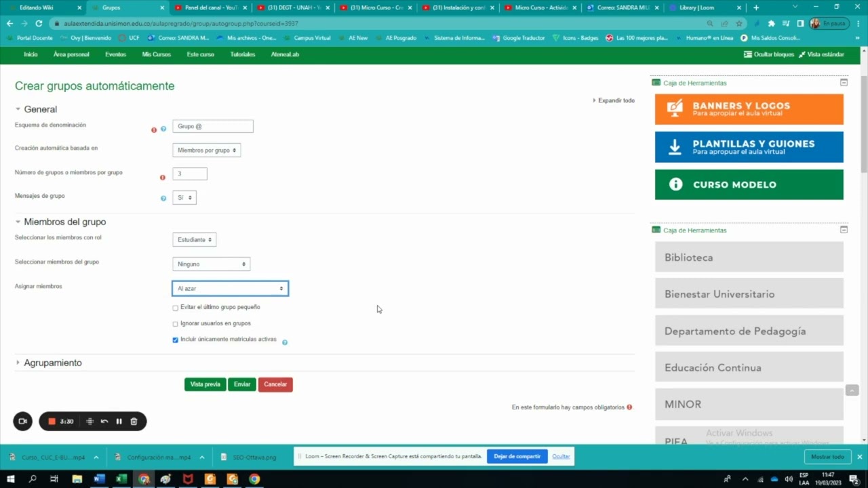Collapse the second Caja de Herramientas block
868x488 pixels.
pos(844,230)
